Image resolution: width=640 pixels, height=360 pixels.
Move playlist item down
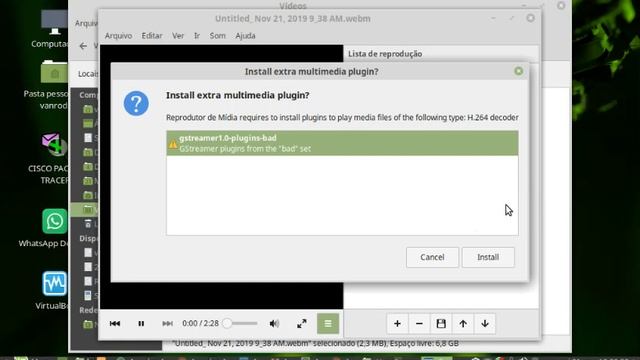pos(485,324)
